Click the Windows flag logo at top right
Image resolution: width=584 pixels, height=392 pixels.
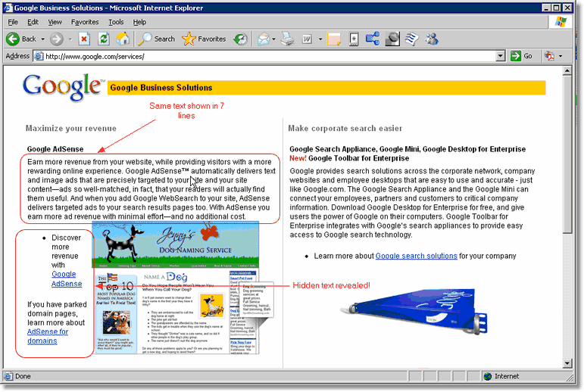[x=561, y=22]
